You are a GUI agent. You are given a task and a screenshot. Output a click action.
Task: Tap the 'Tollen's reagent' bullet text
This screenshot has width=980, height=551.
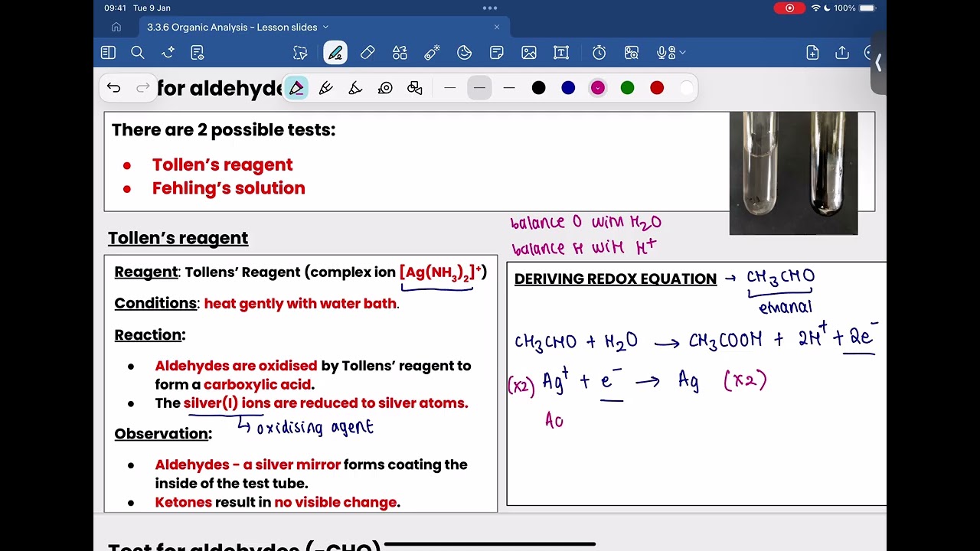[222, 165]
